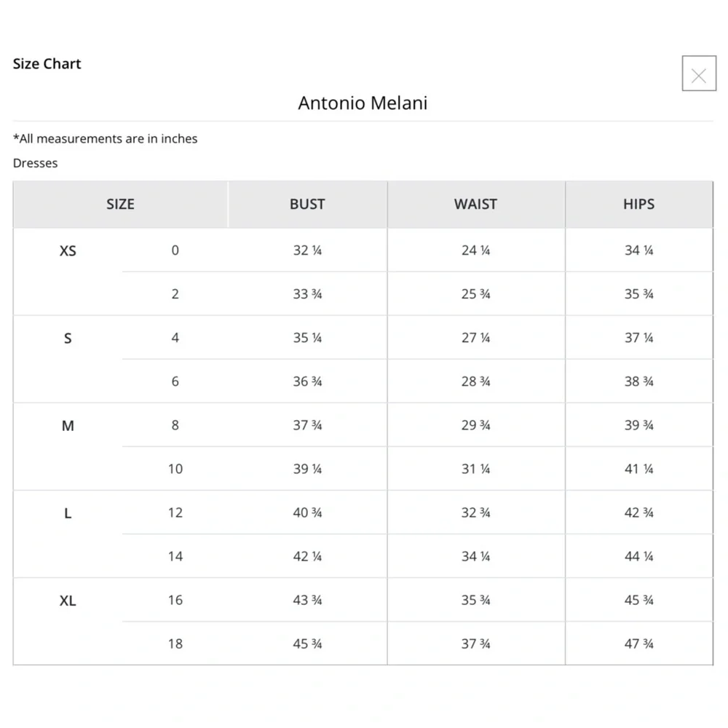This screenshot has height=728, width=728.
Task: Select the BUST column header
Action: click(307, 205)
